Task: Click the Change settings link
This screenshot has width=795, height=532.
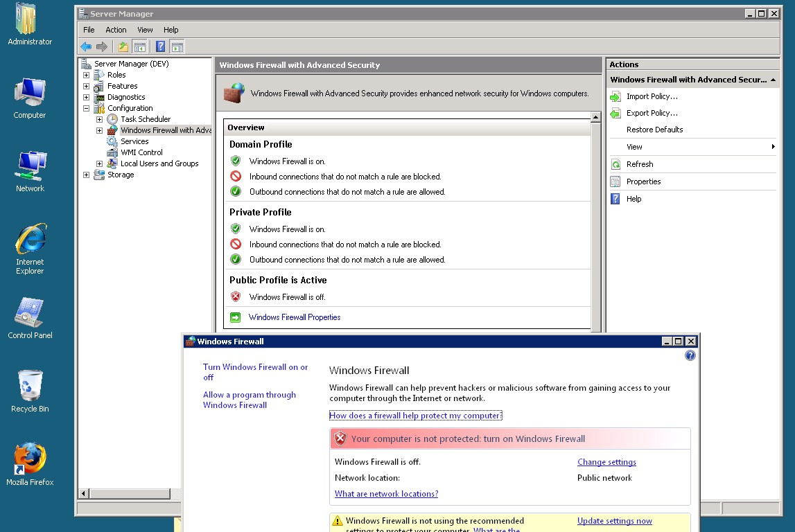Action: [x=606, y=461]
